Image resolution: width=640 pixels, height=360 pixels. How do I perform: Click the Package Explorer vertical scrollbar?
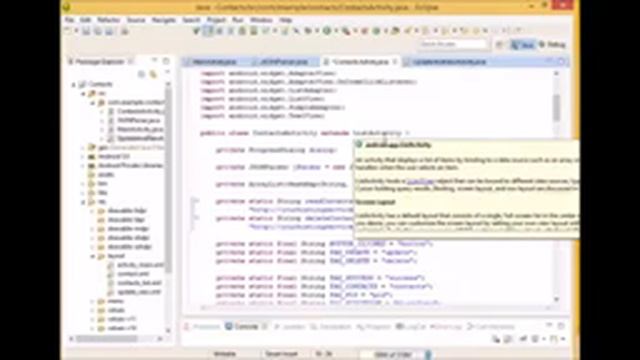[x=168, y=180]
